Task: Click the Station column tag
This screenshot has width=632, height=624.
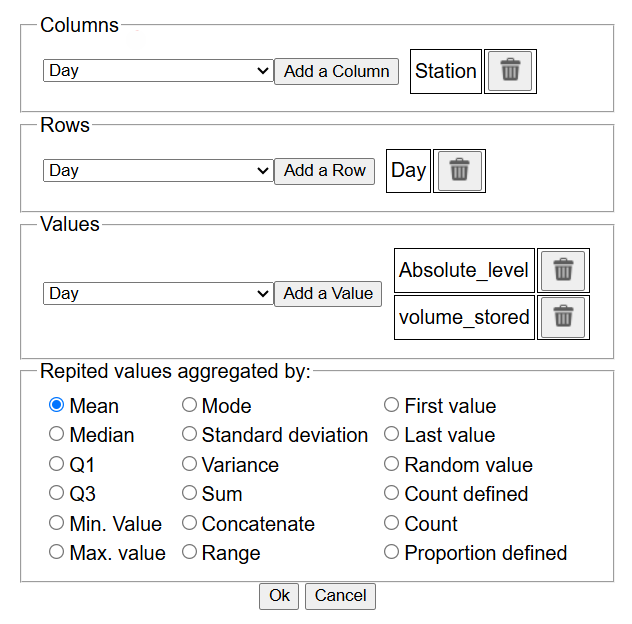Action: tap(446, 71)
